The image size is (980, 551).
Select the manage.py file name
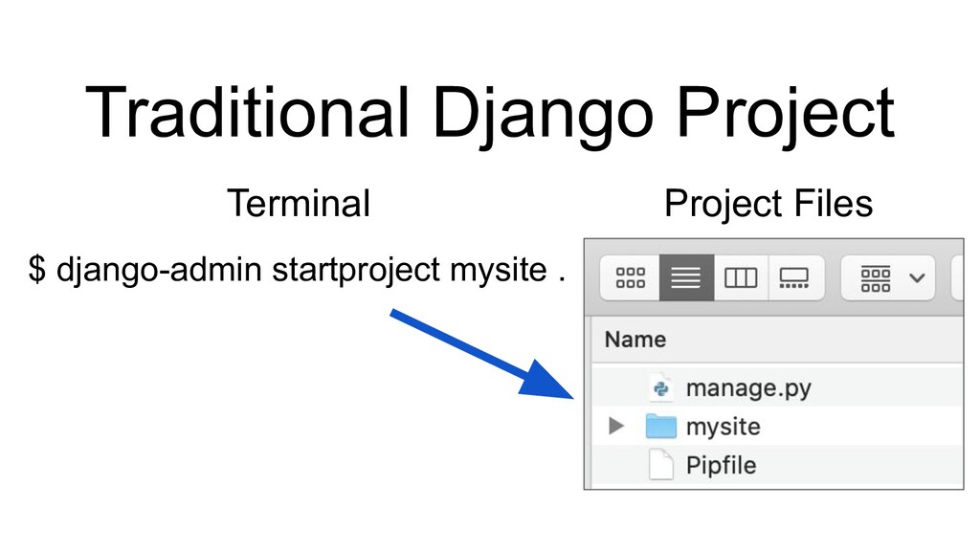(x=748, y=388)
